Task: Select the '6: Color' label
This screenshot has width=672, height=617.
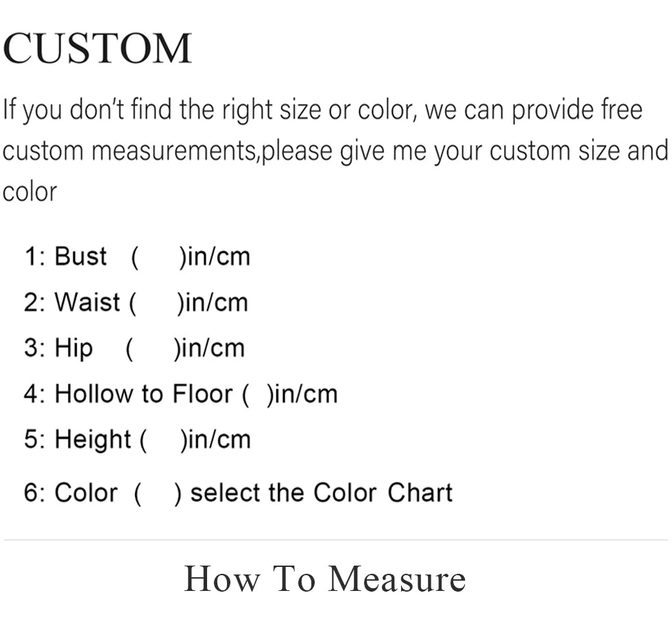Action: point(71,493)
